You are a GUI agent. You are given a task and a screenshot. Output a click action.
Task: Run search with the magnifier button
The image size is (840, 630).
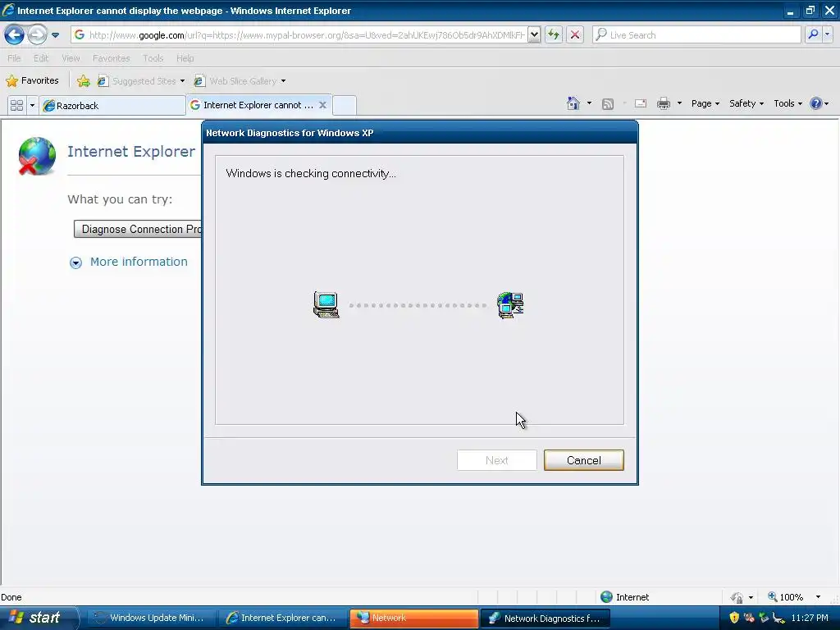point(813,34)
